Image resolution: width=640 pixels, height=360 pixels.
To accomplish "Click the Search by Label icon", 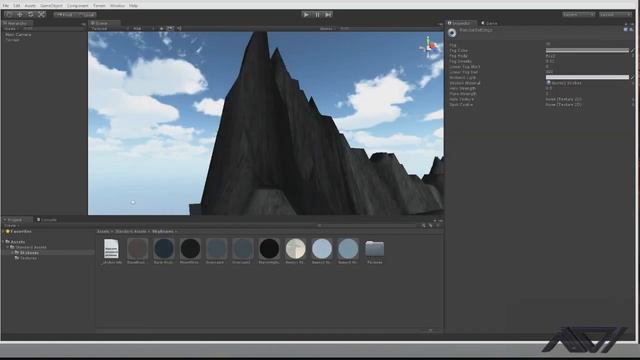I will click(x=431, y=225).
